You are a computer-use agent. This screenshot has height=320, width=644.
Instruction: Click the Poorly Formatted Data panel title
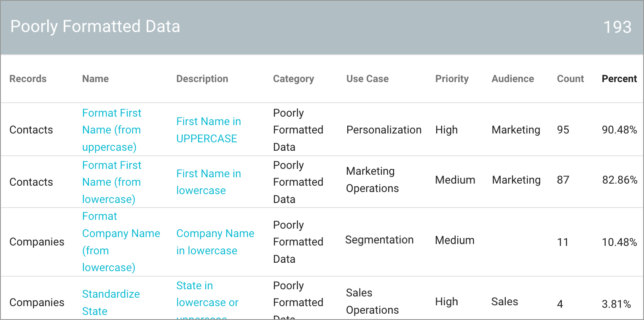pyautogui.click(x=95, y=27)
